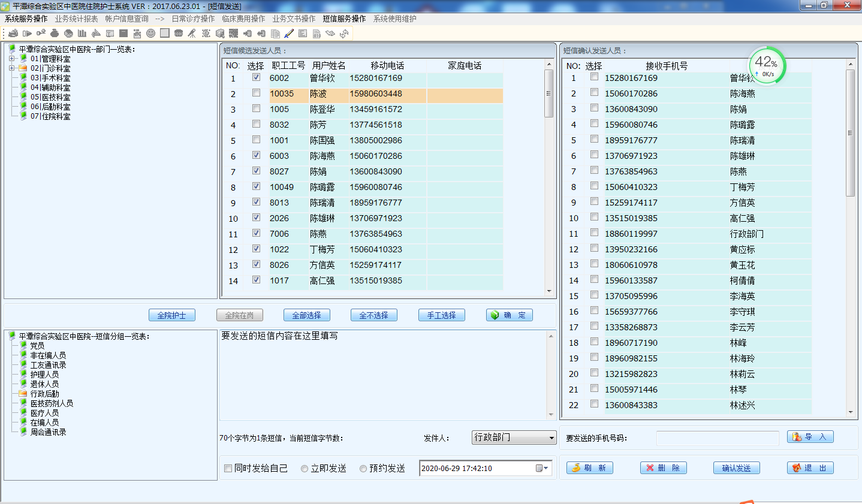Click the refresh arrows toolbar icon
The height and width of the screenshot is (504, 862).
(344, 34)
